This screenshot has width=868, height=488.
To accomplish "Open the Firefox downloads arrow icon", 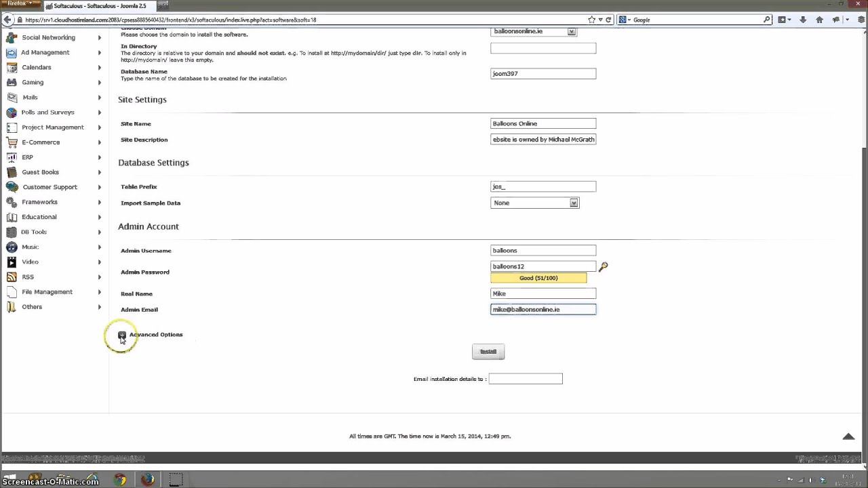I will [x=803, y=20].
